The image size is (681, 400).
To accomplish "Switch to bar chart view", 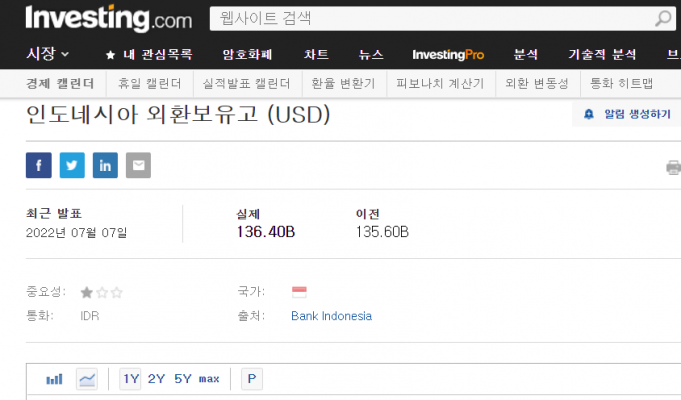I will (x=54, y=379).
